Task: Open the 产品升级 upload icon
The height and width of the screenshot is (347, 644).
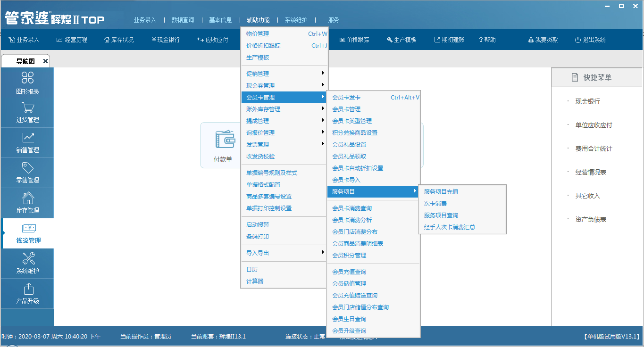Action: [x=27, y=289]
